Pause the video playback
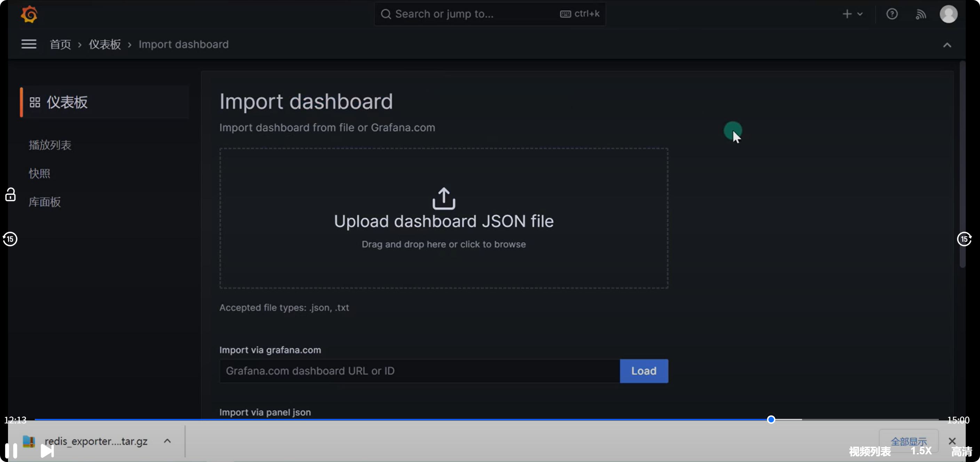Screen dimensions: 980x462 pos(11,451)
